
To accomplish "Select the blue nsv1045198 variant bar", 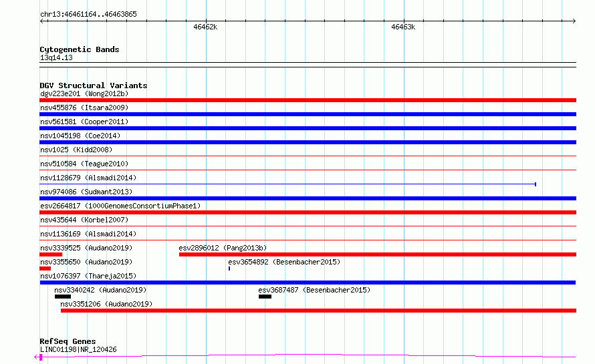I will [308, 142].
